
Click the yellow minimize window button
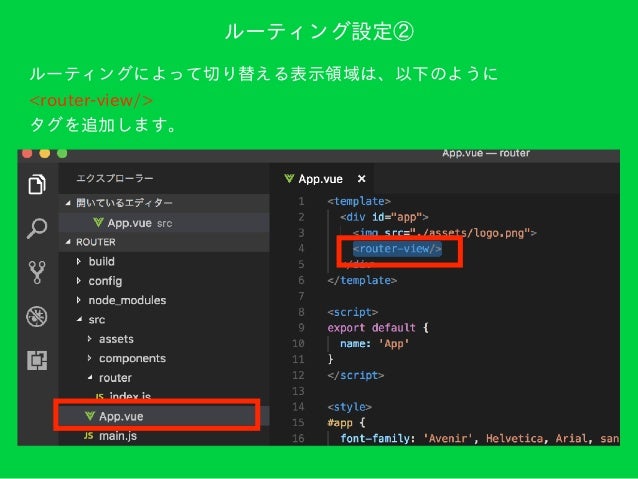pyautogui.click(x=45, y=153)
